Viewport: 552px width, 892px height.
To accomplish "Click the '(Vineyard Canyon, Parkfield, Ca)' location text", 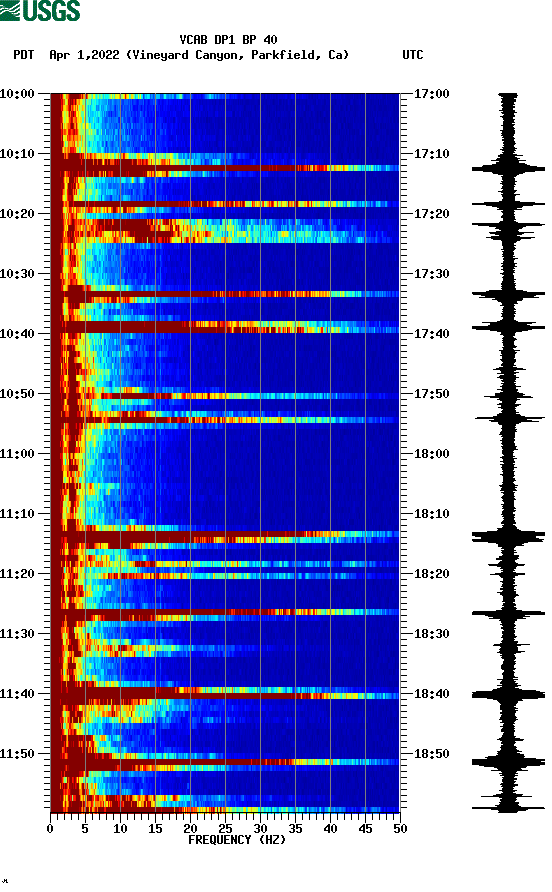I will coord(237,55).
